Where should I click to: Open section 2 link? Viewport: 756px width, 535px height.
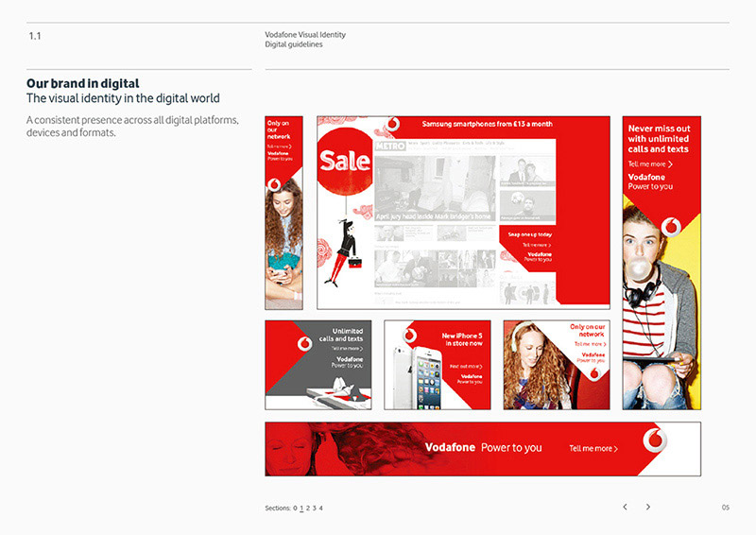308,508
